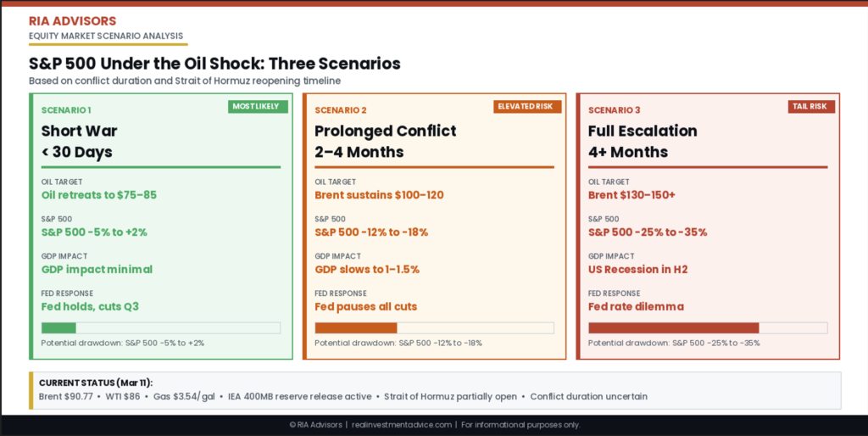Image resolution: width=868 pixels, height=436 pixels.
Task: Click the main S&P 500 Oil Shock title
Action: tap(214, 64)
